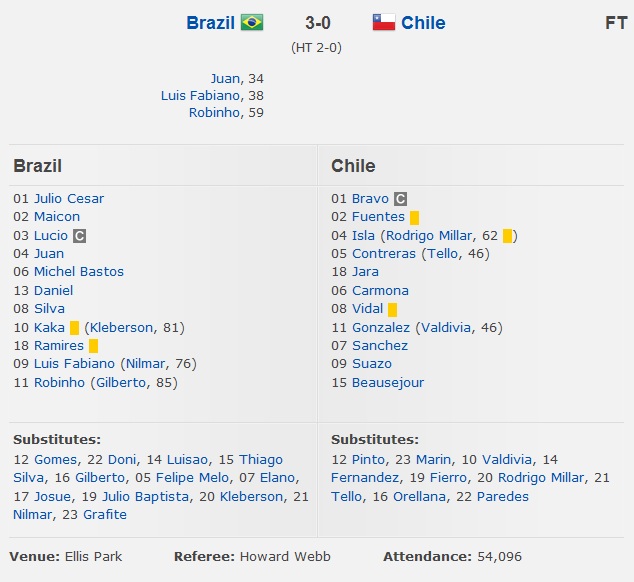The height and width of the screenshot is (582, 634).
Task: Open the Brazil team link in header
Action: pyautogui.click(x=210, y=22)
